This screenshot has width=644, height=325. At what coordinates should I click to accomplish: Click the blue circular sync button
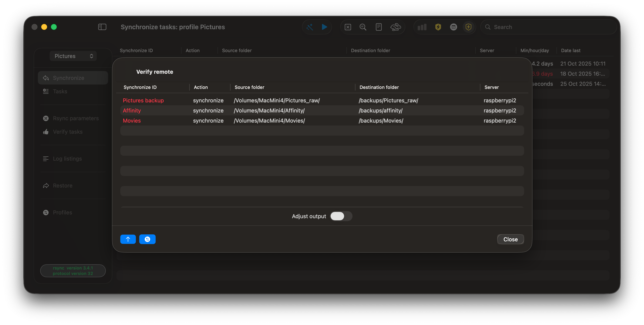[x=147, y=239]
